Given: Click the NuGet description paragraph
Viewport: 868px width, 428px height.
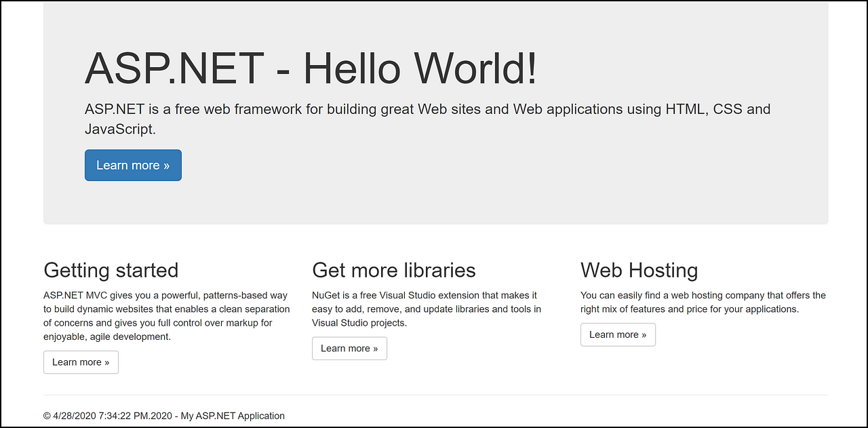Looking at the screenshot, I should 427,309.
